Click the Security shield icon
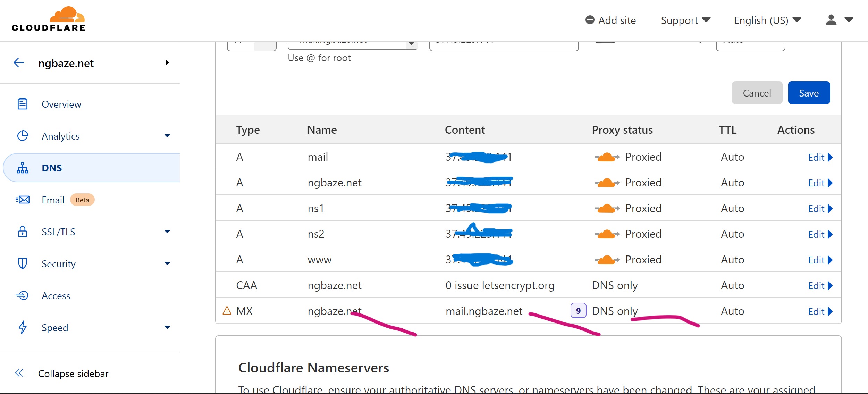 (x=23, y=263)
